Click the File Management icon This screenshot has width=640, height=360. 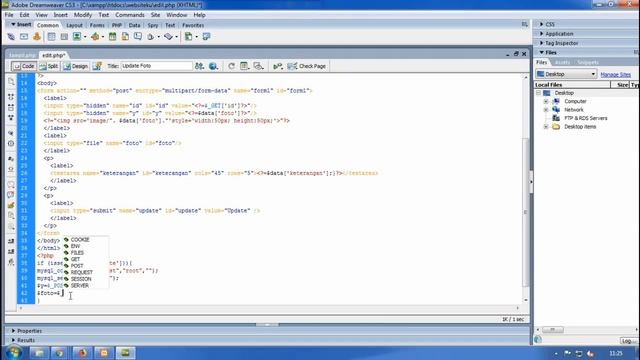[x=199, y=66]
